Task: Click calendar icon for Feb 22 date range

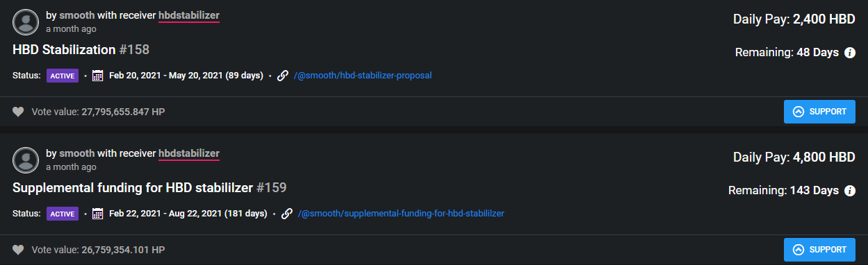Action: pyautogui.click(x=98, y=214)
